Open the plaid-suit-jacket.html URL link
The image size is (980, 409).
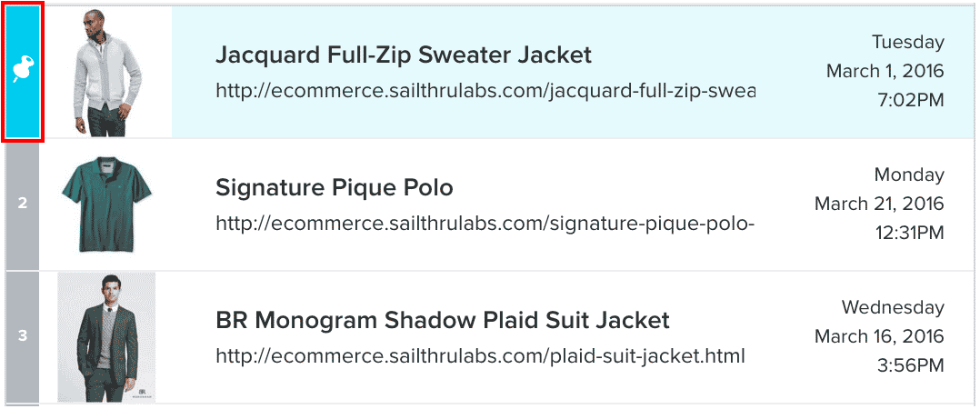tap(480, 356)
